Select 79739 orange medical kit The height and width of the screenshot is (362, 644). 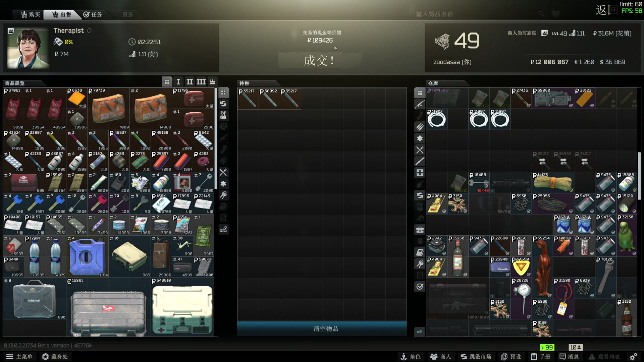point(109,109)
